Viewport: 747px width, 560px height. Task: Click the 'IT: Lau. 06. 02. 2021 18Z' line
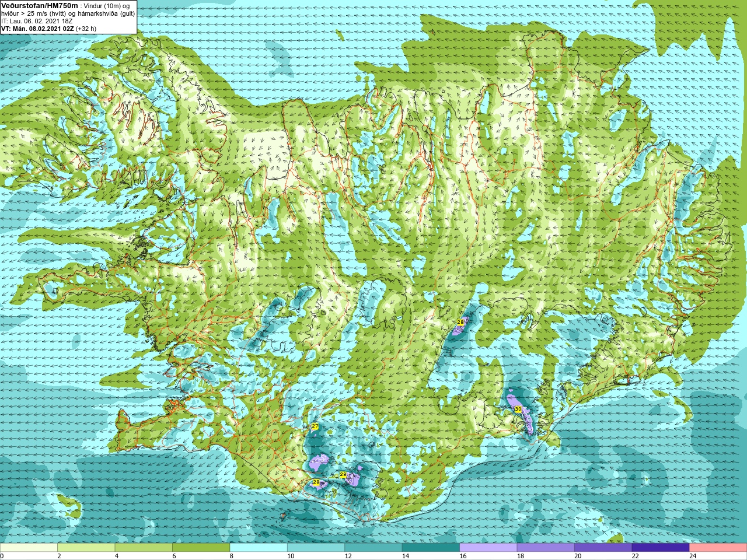pyautogui.click(x=37, y=21)
